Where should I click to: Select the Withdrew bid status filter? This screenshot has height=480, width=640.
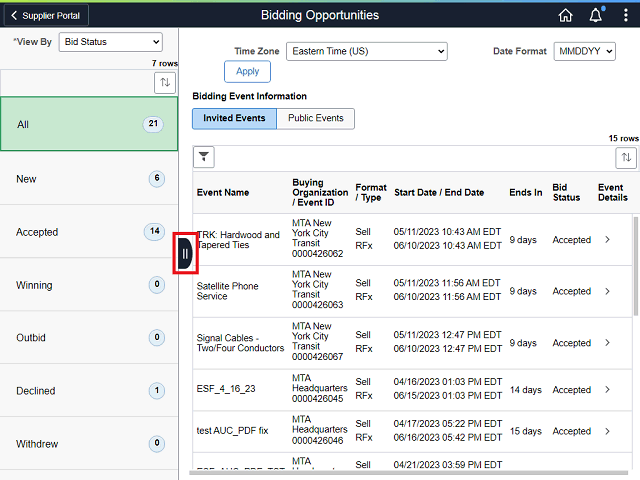pos(89,443)
